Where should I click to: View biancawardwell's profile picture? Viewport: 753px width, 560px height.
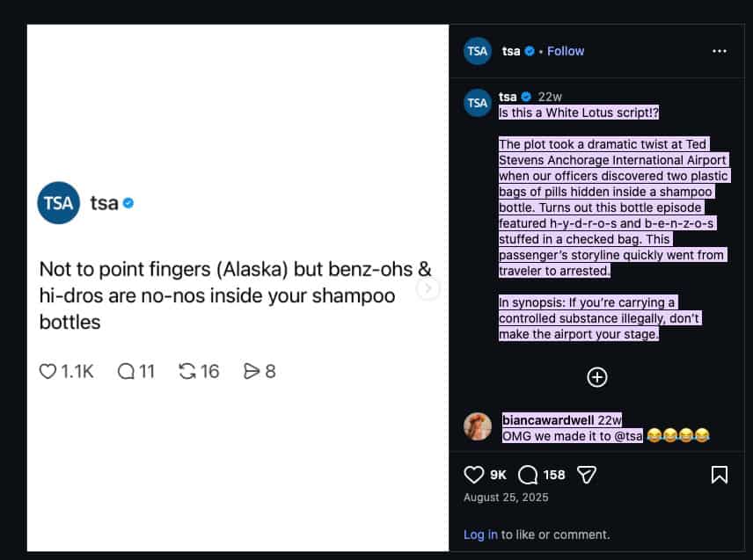478,426
